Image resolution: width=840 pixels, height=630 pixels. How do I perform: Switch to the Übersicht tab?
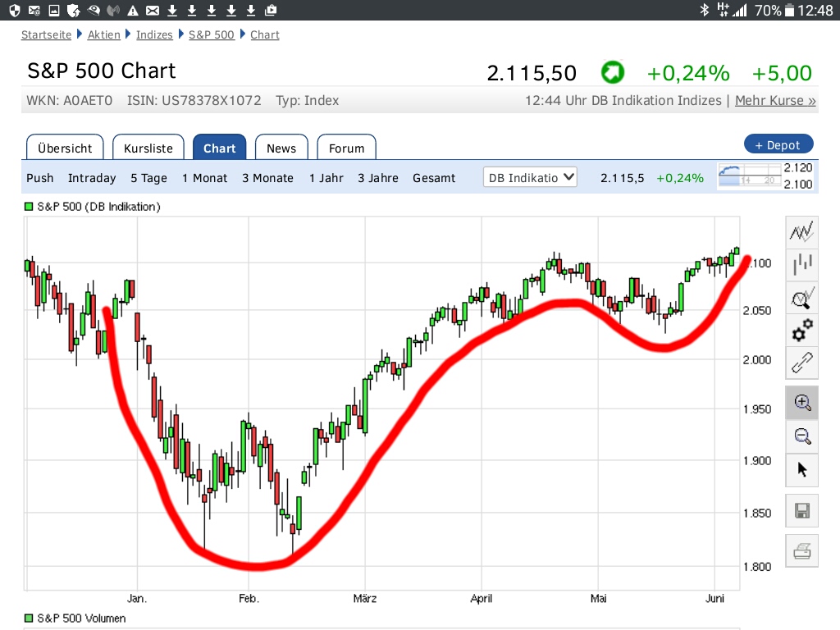(x=65, y=148)
